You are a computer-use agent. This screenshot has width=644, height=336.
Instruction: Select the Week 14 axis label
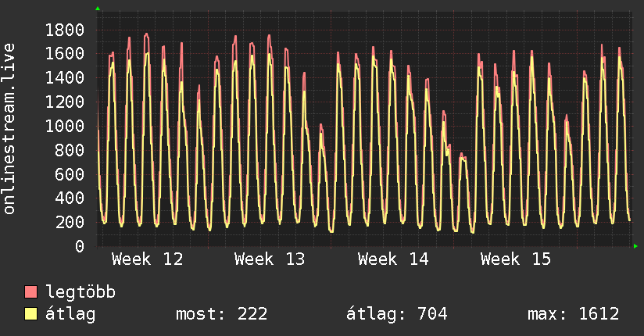(393, 259)
